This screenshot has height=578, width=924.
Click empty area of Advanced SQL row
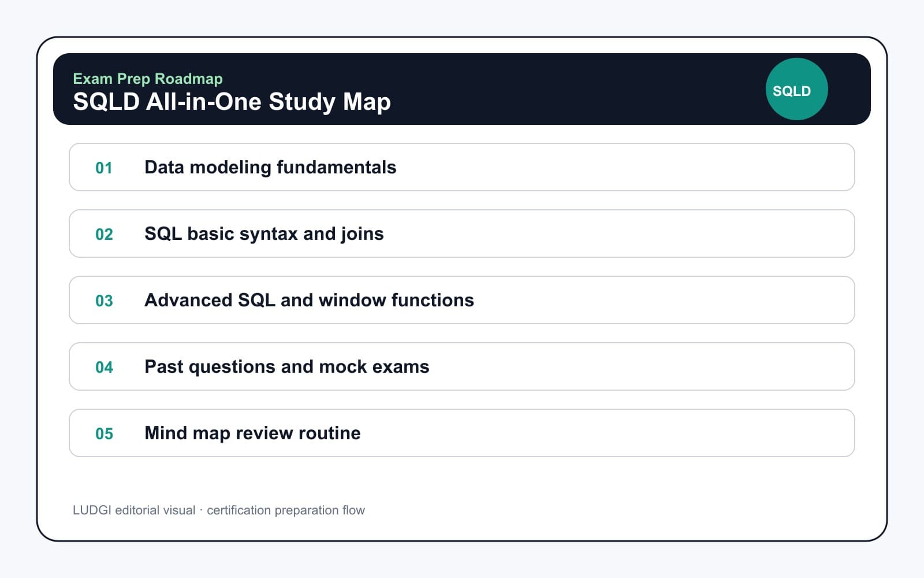point(664,300)
